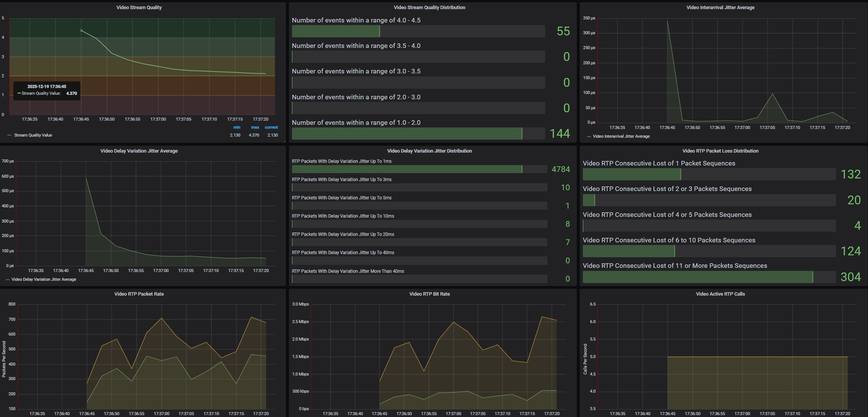The height and width of the screenshot is (417, 868).
Task: Click the 1.0 - 2.0 range bar showing 144
Action: click(407, 134)
